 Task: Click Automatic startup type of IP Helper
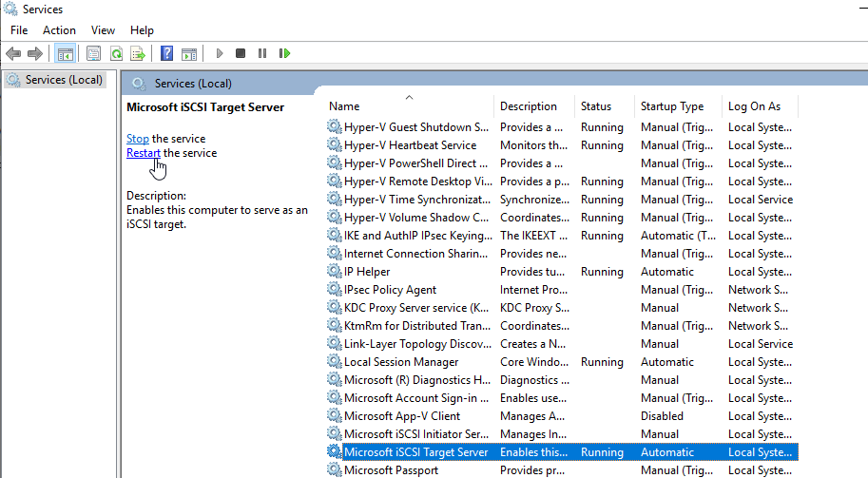pos(667,272)
